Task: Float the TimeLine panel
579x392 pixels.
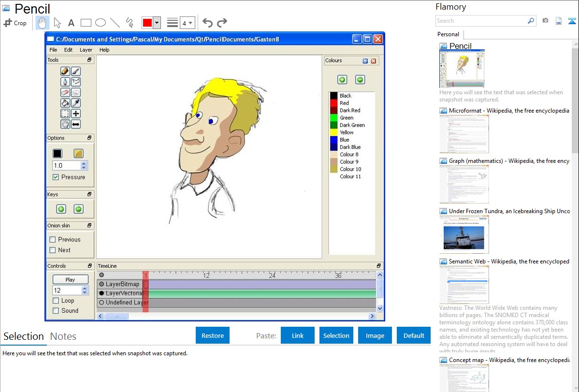Action: point(378,266)
